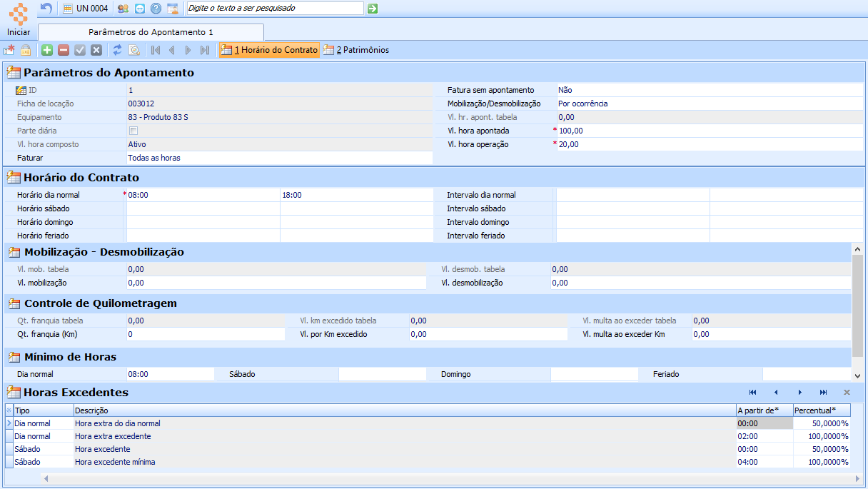This screenshot has width=868, height=489.
Task: Click the Intervalo dia normal first field
Action: (x=633, y=195)
